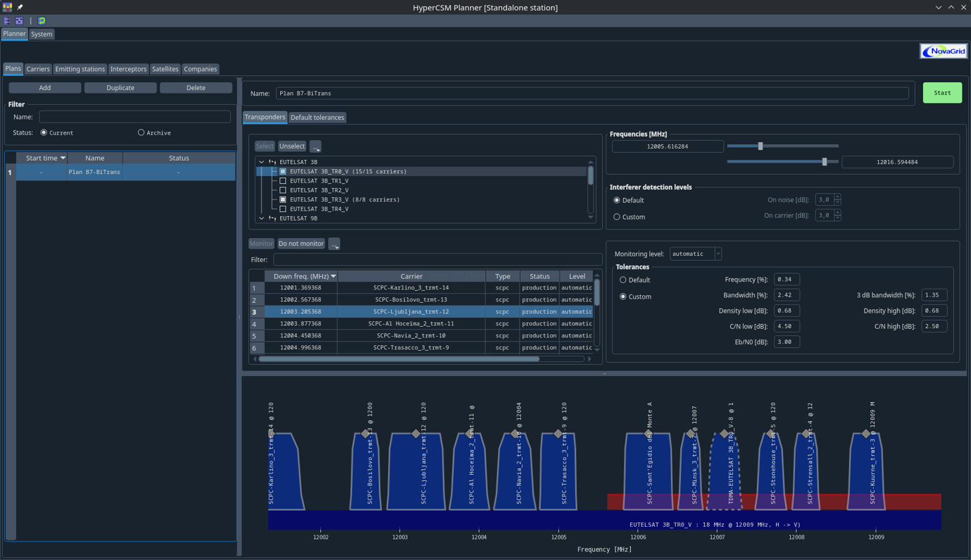This screenshot has width=971, height=560.
Task: Click diamond marker on SCPC-Kuurne carrier
Action: (x=866, y=434)
